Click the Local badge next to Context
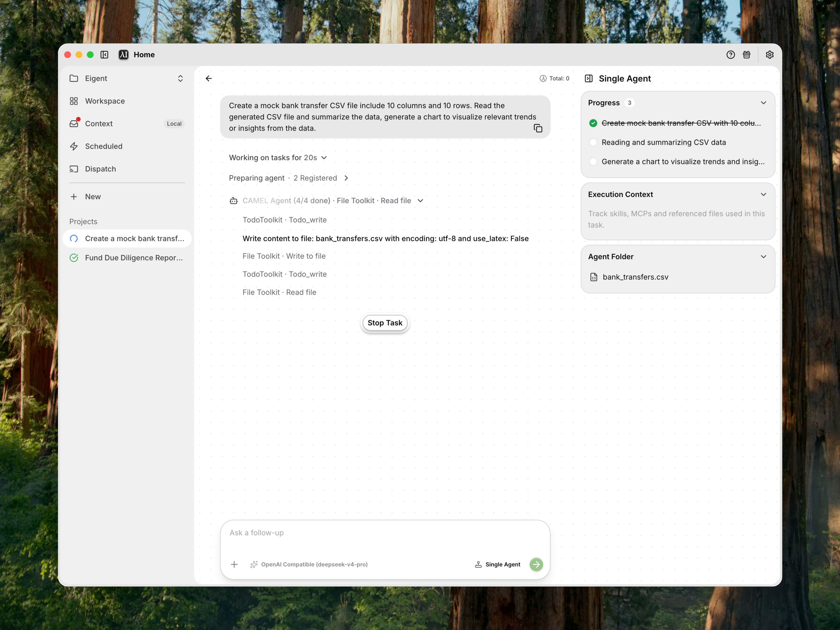The width and height of the screenshot is (840, 630). (x=174, y=123)
